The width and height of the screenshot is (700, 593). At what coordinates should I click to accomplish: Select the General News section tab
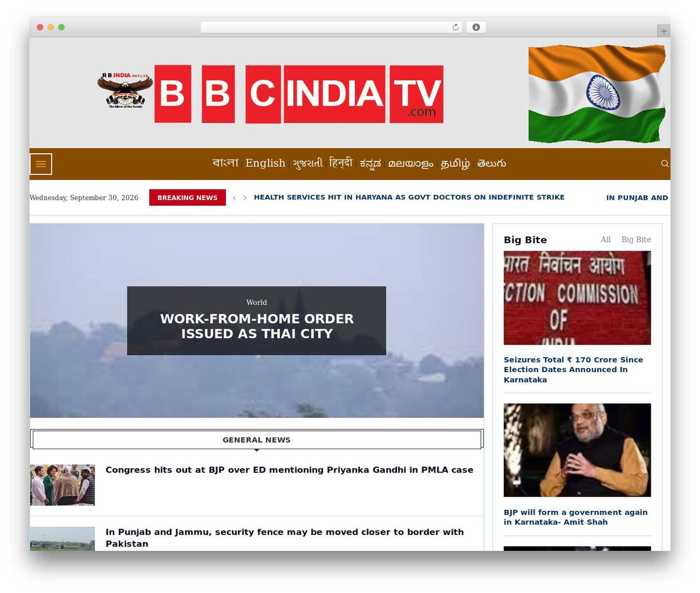[256, 440]
